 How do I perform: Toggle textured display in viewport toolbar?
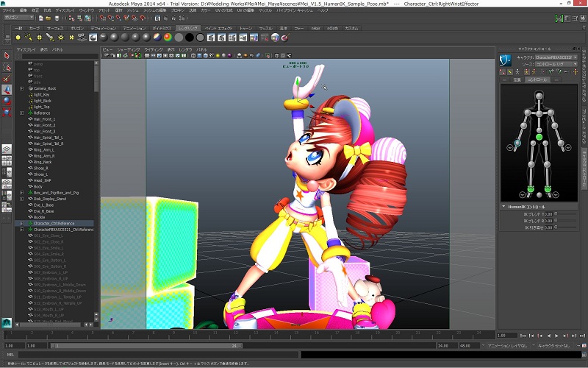[x=212, y=56]
